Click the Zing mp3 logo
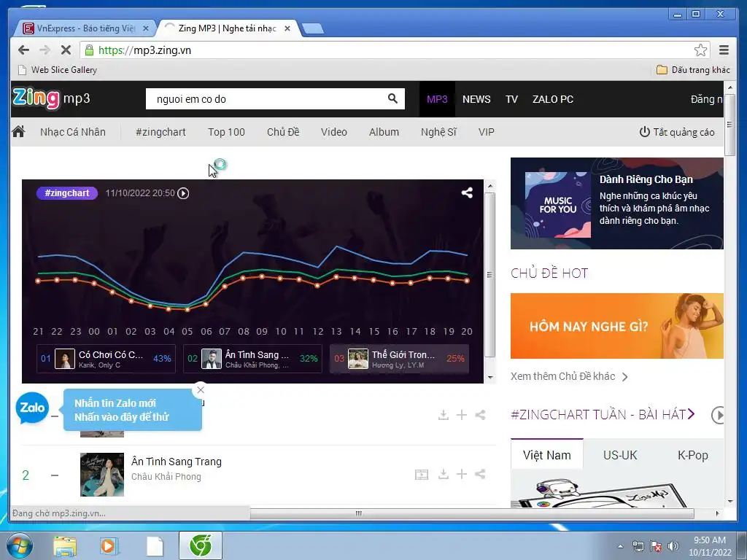747x560 pixels. 51,98
